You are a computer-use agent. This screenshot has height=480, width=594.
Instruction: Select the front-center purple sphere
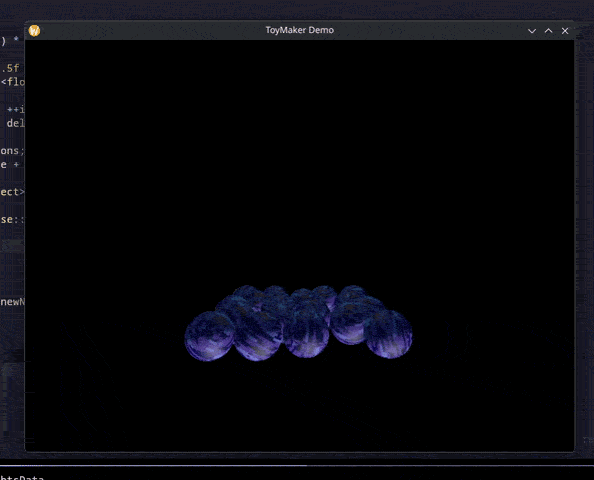point(306,333)
